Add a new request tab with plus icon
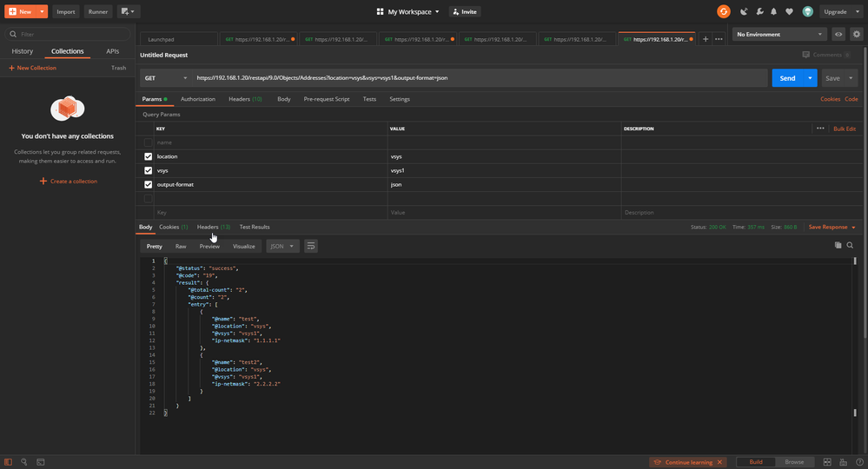This screenshot has height=469, width=868. (x=706, y=39)
